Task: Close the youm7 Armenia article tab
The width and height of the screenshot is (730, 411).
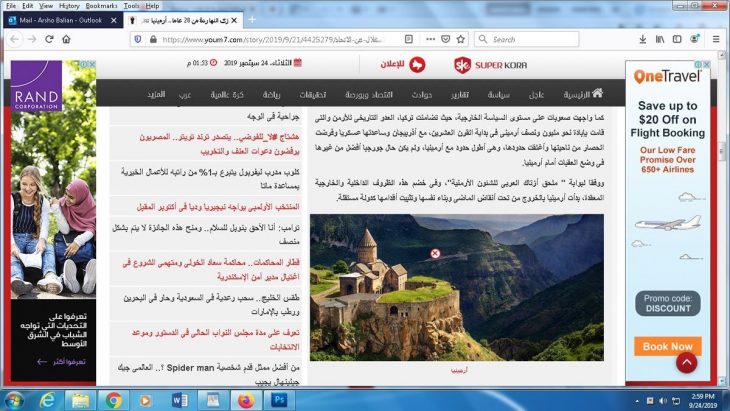Action: click(x=234, y=20)
